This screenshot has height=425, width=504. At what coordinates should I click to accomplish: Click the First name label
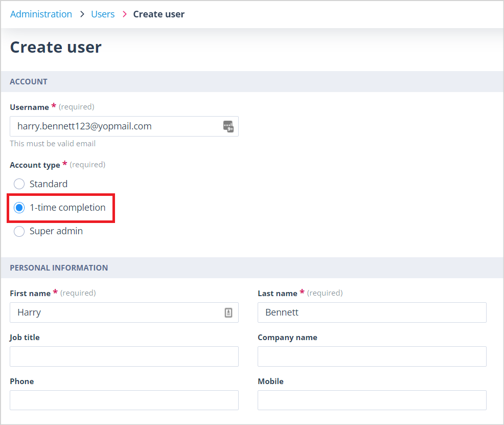click(30, 293)
